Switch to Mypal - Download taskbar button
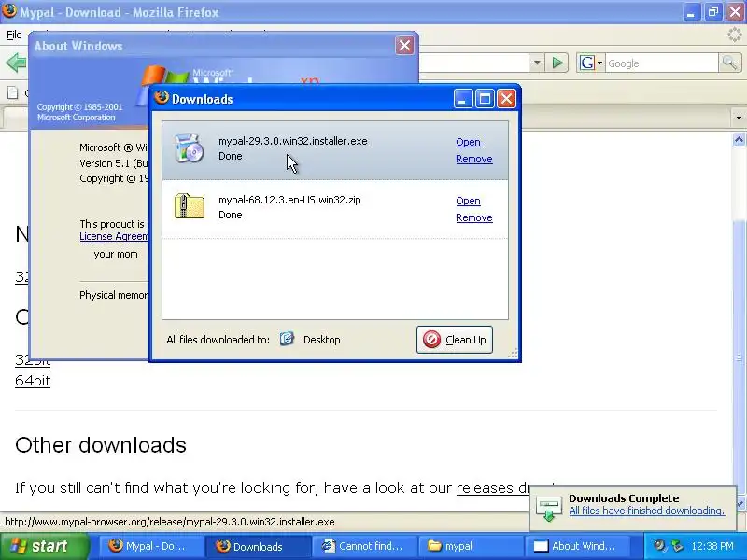Viewport: 747px width, 560px height. (x=150, y=546)
